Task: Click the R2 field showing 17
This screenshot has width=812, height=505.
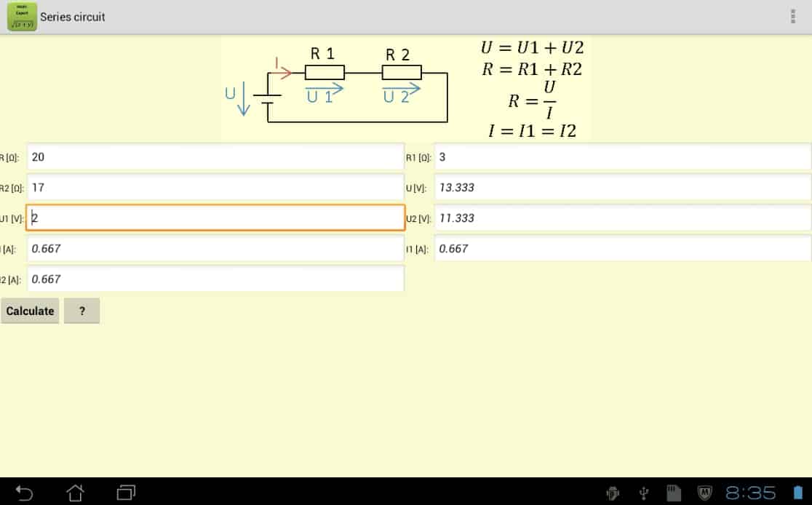Action: tap(215, 187)
